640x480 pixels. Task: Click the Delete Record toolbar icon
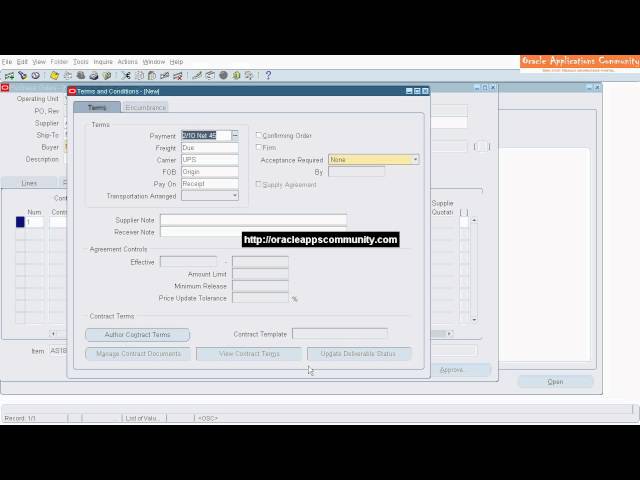point(178,76)
